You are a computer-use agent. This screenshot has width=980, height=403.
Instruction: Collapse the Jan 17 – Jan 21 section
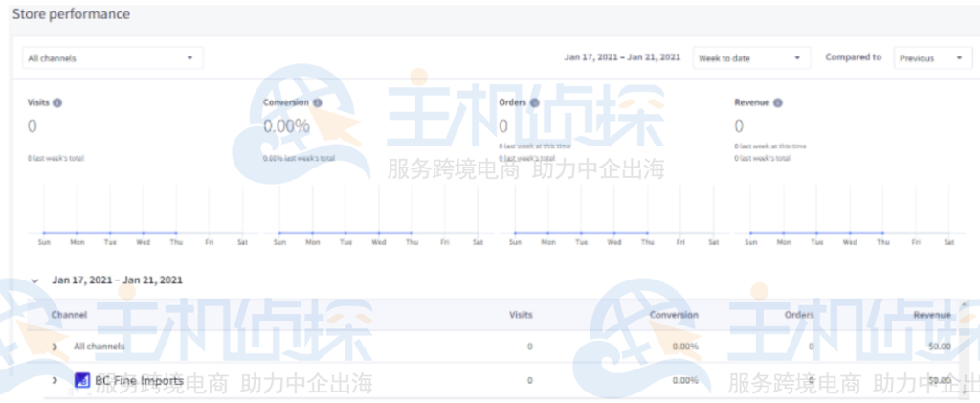click(x=35, y=280)
